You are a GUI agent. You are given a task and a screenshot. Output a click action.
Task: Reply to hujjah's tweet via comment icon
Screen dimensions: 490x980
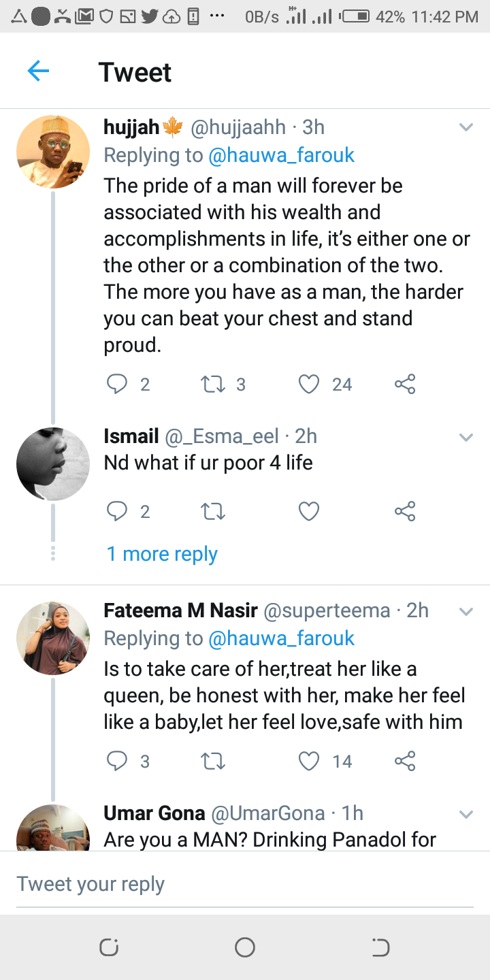(x=118, y=385)
